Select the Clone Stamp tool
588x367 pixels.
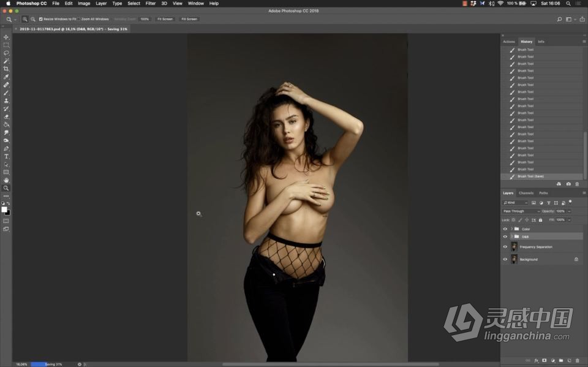point(6,100)
